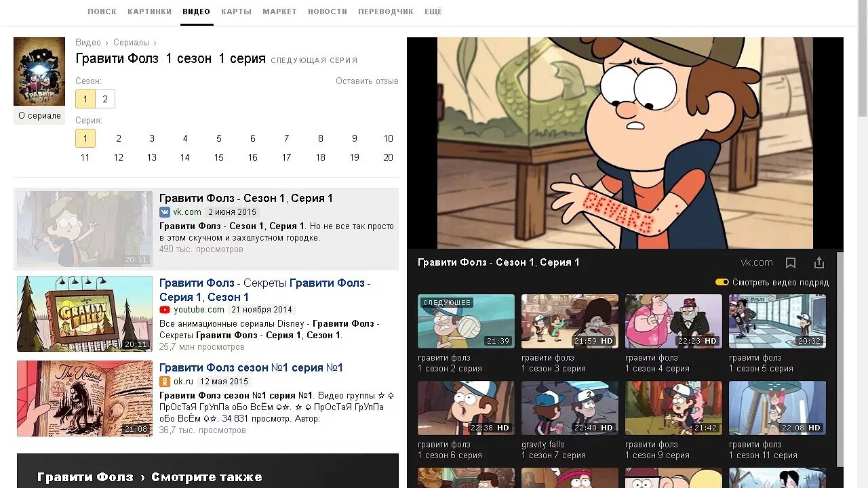
Task: Click the Видео breadcrumb link
Action: click(x=88, y=43)
